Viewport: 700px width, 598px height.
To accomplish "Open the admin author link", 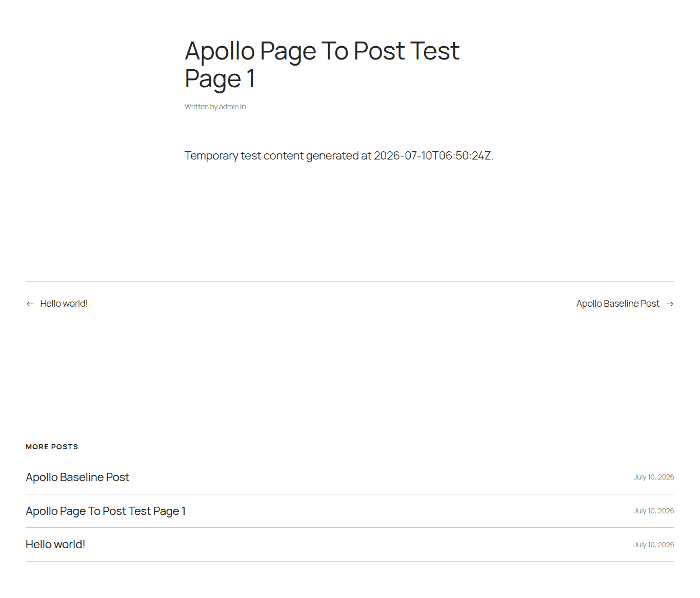I will 229,107.
